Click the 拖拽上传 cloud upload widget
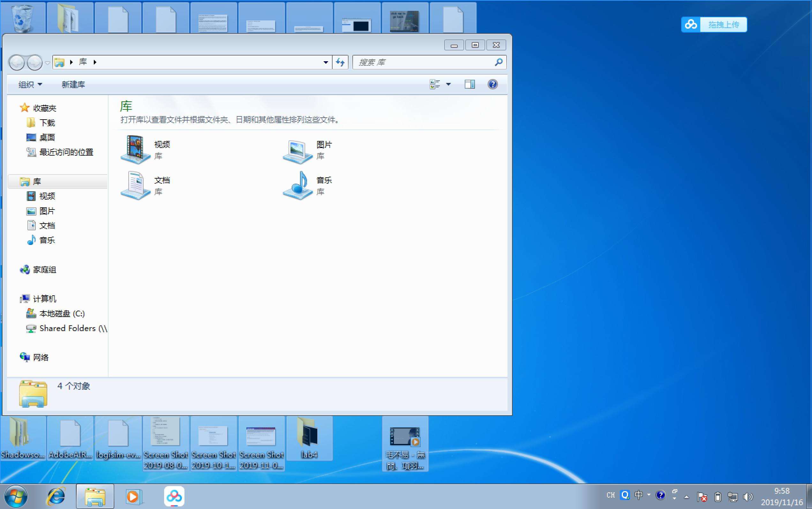This screenshot has height=509, width=812. click(x=714, y=25)
